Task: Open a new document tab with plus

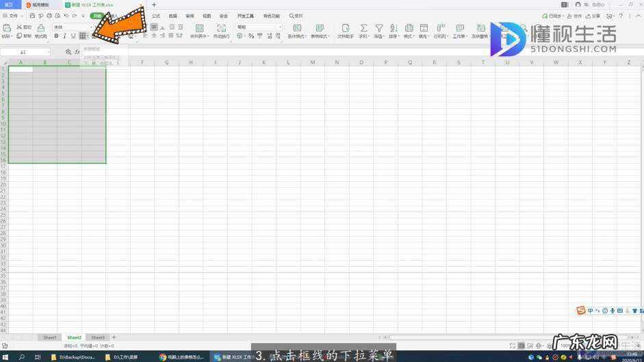Action: [154, 5]
